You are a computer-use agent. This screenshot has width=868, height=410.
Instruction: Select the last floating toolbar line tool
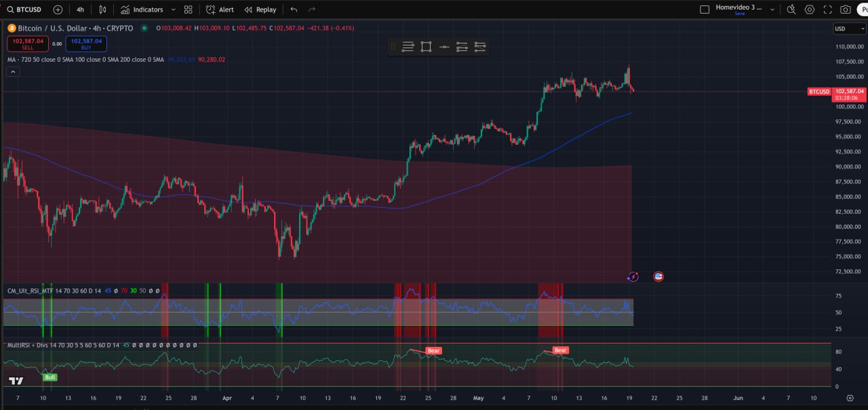(x=480, y=47)
